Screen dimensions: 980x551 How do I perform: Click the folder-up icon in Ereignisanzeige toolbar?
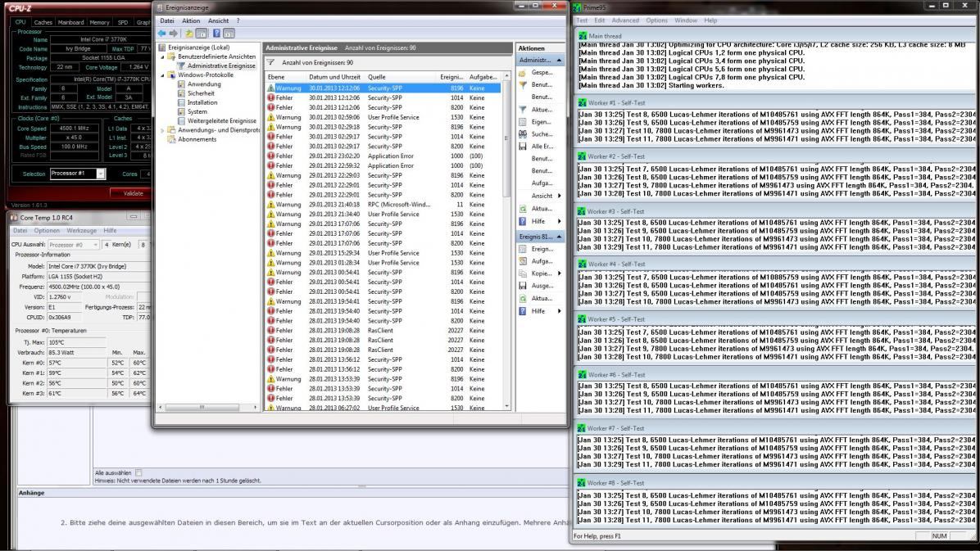[188, 33]
